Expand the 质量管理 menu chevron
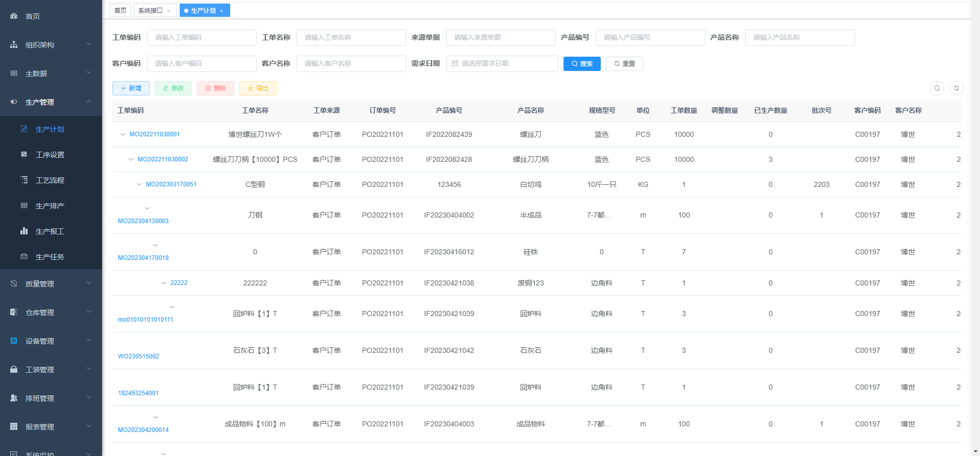980x456 pixels. pyautogui.click(x=89, y=283)
